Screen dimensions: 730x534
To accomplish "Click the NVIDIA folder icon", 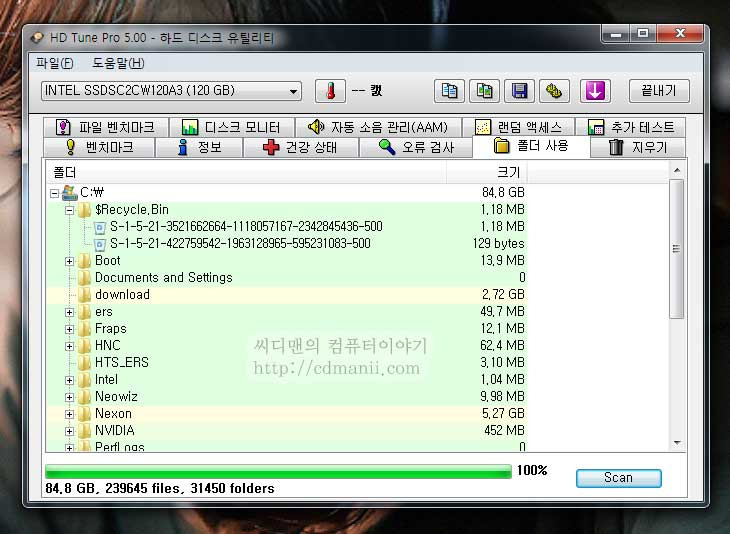I will (x=84, y=431).
